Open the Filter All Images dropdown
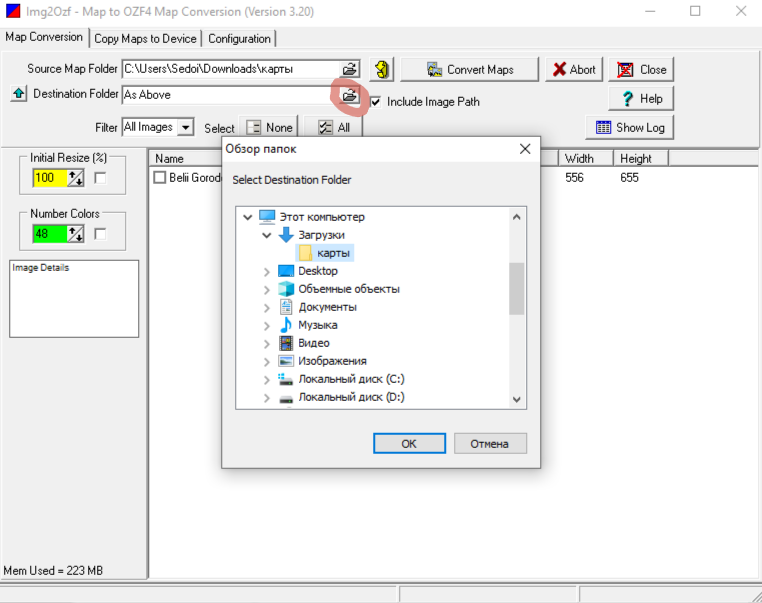Screen dimensions: 762x603 click(x=185, y=127)
